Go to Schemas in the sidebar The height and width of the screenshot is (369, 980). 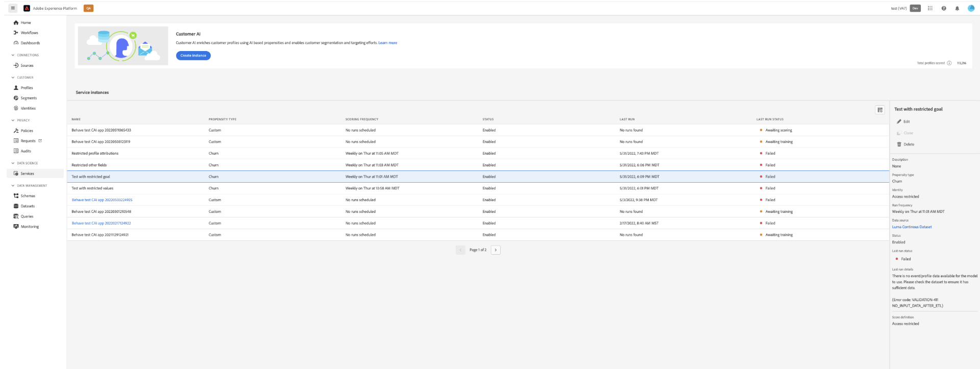click(x=28, y=196)
